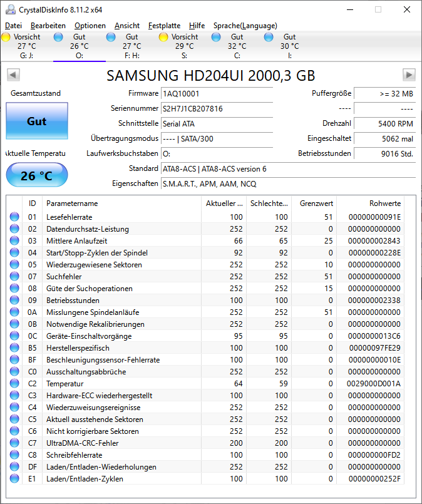Click the status orb for Herstellerspezifisch

point(14,347)
